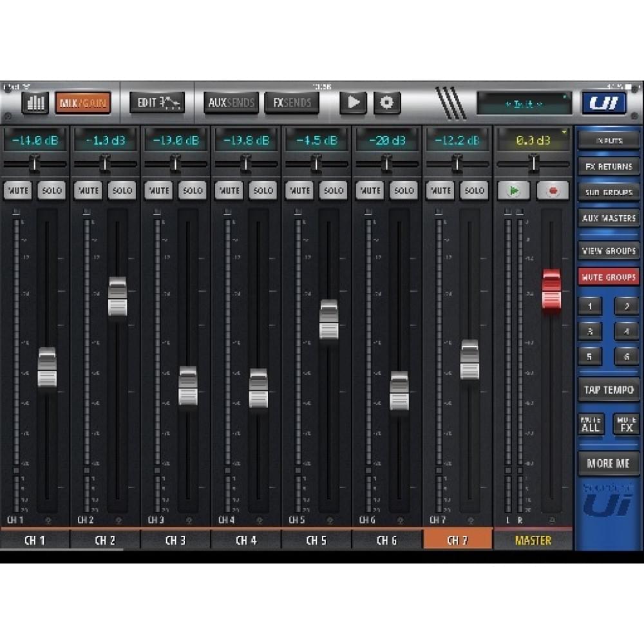644x644 pixels.
Task: Open the Master level dropdown arrow
Action: click(x=565, y=131)
